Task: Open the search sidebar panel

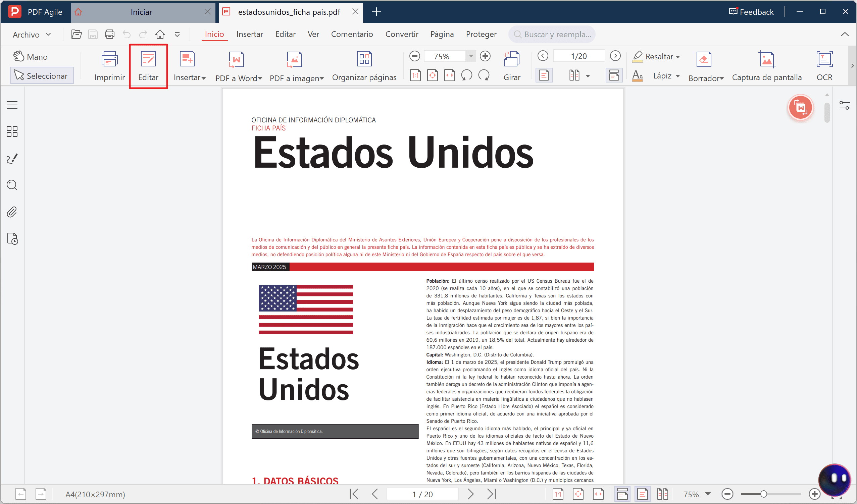Action: coord(12,185)
